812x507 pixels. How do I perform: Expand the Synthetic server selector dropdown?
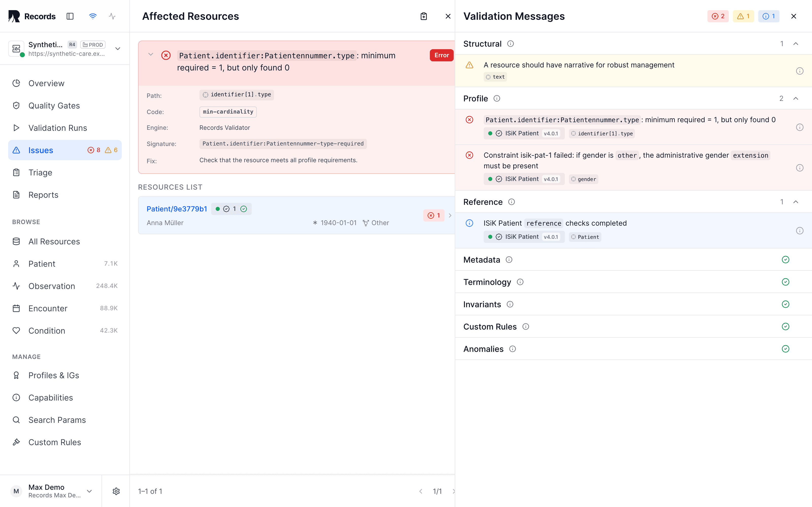click(118, 49)
